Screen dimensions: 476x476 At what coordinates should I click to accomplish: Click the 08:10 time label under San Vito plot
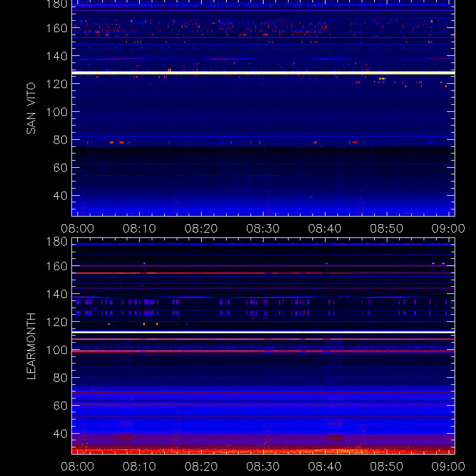pos(139,228)
